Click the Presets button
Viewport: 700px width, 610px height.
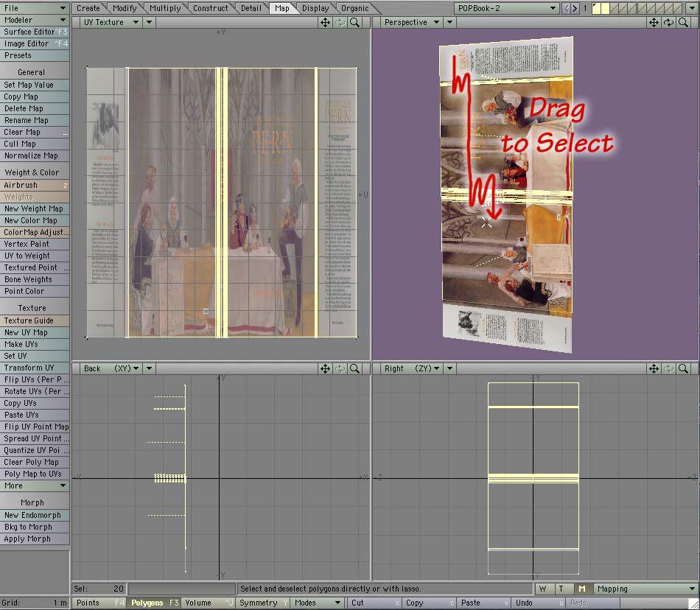pos(35,55)
